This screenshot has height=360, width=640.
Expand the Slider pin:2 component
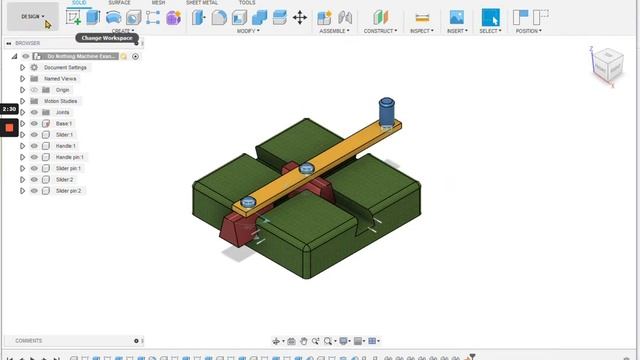pos(22,191)
